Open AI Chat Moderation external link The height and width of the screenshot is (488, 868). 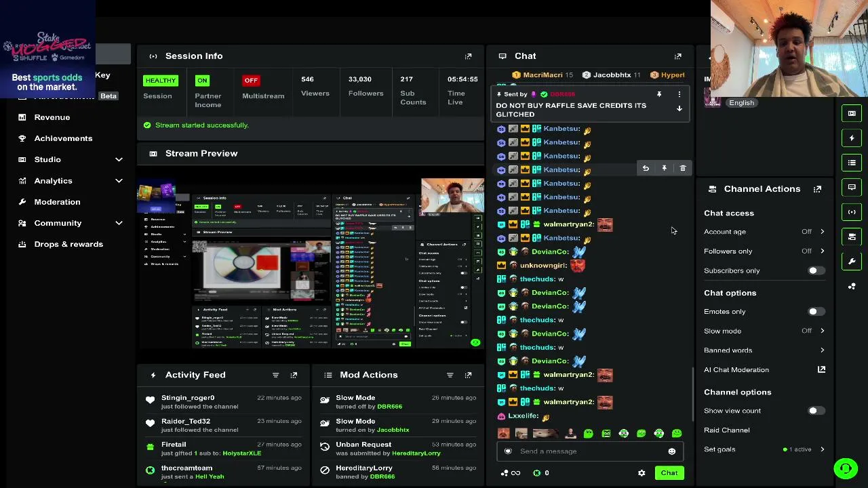coord(821,369)
